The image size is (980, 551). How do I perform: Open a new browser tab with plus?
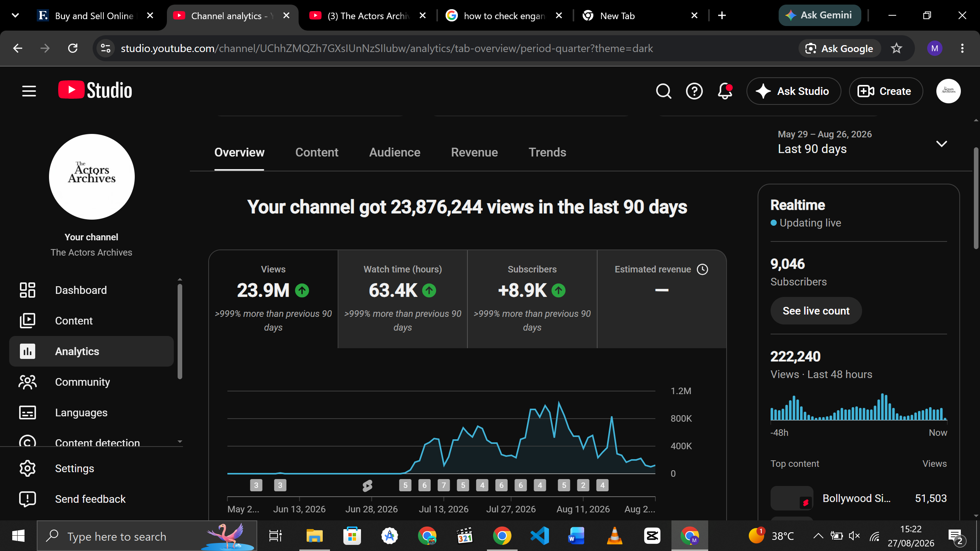point(722,15)
